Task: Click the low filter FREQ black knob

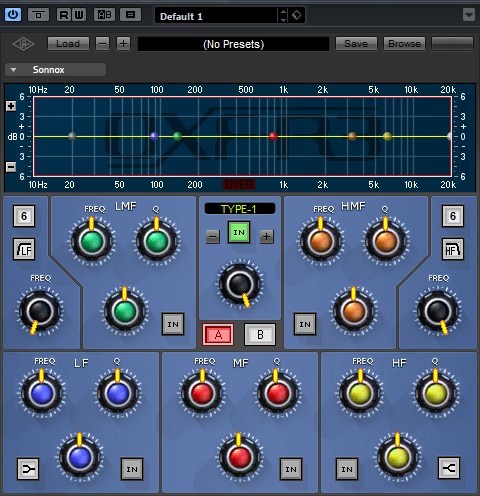Action: 39,311
